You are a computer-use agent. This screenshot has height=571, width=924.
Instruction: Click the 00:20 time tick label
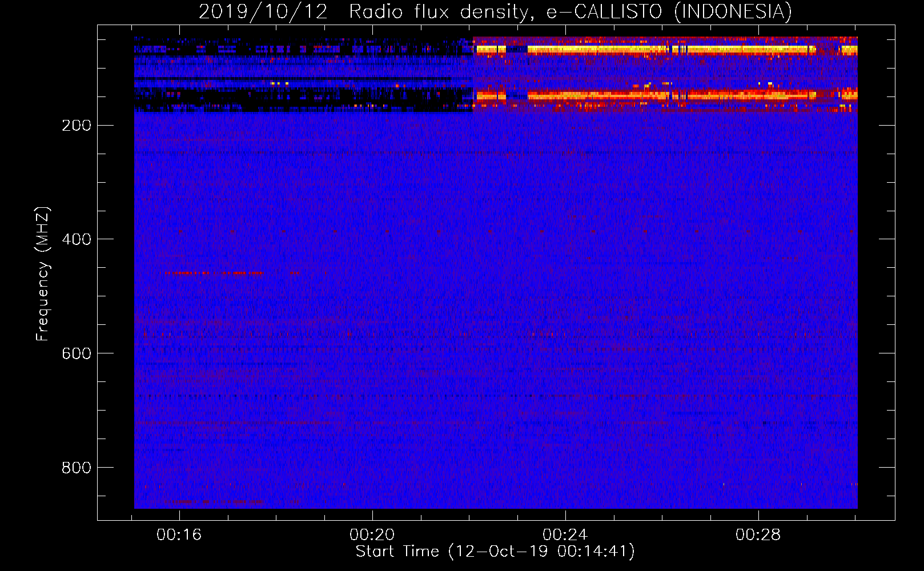point(372,535)
